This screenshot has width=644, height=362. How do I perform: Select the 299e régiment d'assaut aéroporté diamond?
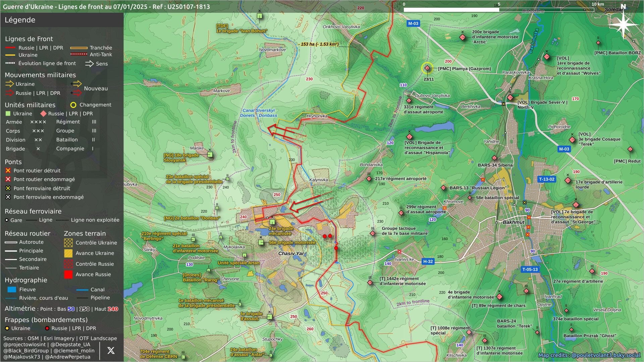(x=401, y=213)
